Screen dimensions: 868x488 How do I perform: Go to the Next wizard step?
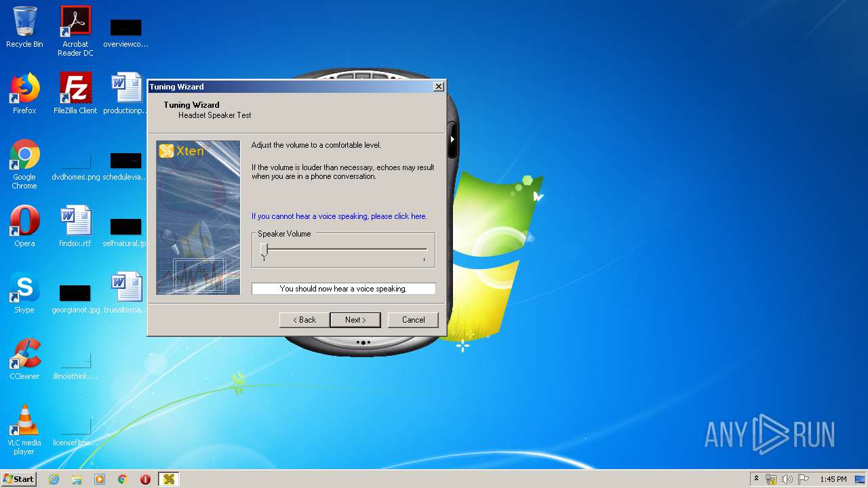tap(355, 320)
